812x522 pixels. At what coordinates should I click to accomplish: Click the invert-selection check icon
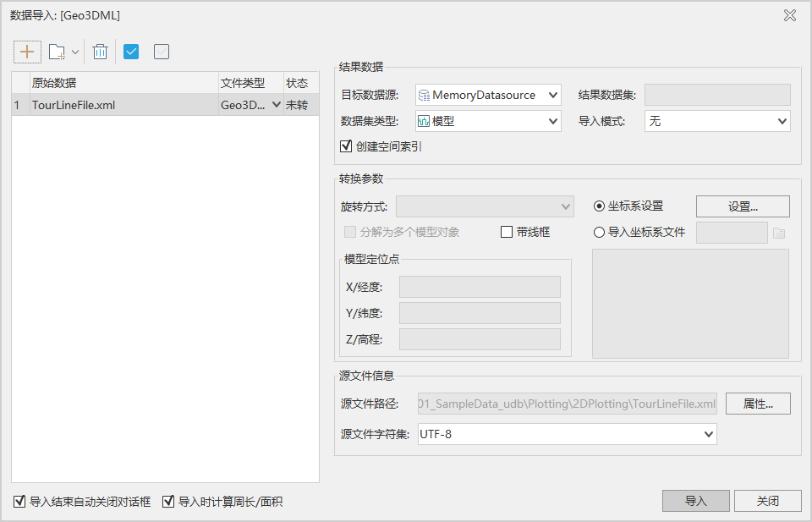click(x=162, y=52)
